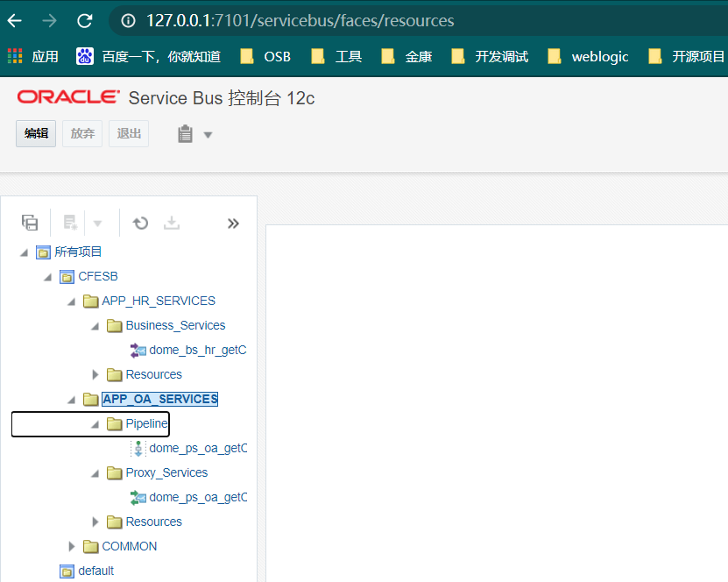Open the OSB bookmark folder
The image size is (728, 582).
[x=265, y=57]
